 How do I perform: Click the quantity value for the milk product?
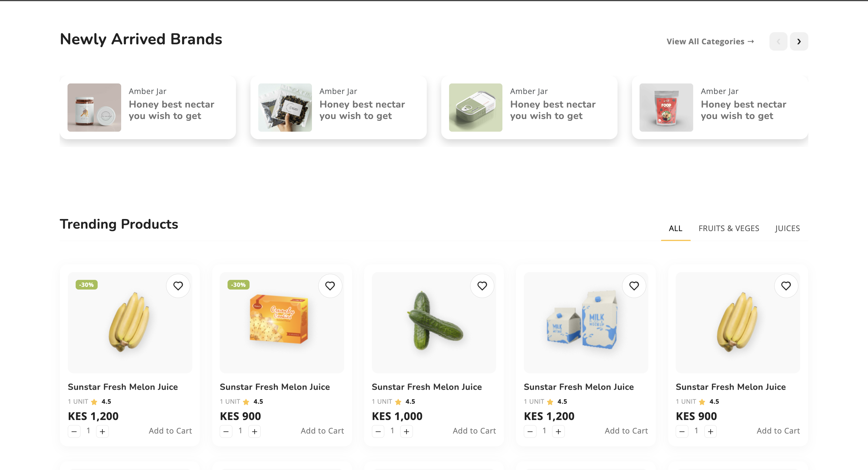[544, 431]
